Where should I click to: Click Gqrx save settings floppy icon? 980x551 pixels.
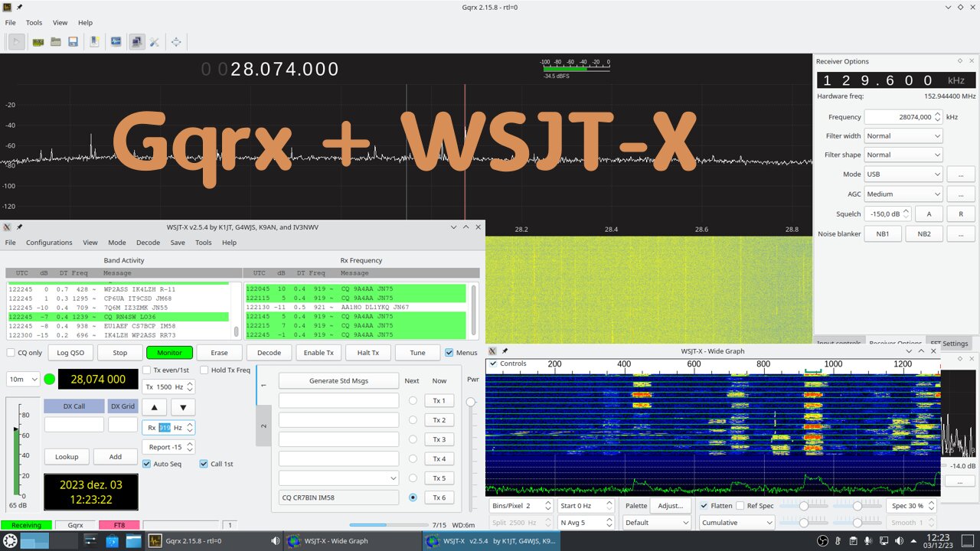(x=73, y=41)
